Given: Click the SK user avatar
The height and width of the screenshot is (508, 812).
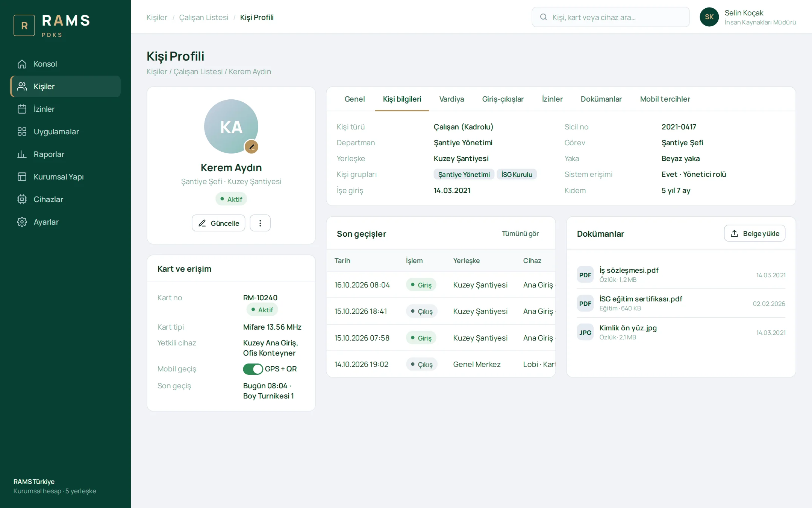Looking at the screenshot, I should tap(709, 17).
